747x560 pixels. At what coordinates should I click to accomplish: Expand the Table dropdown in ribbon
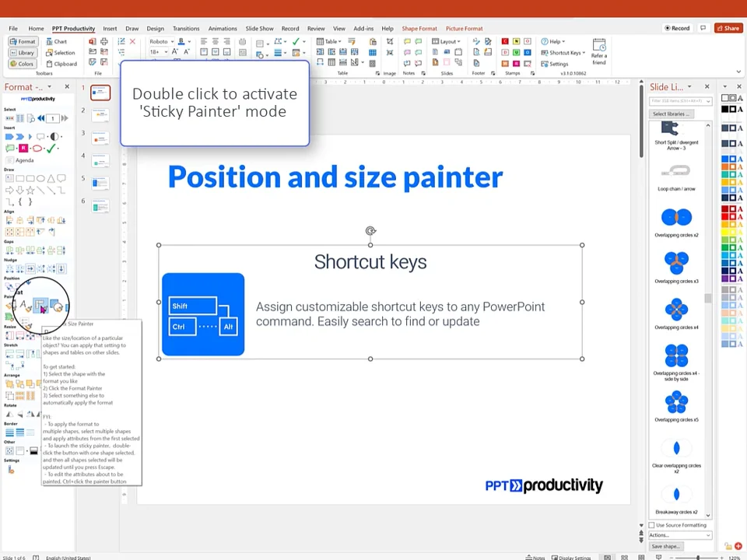tap(329, 41)
